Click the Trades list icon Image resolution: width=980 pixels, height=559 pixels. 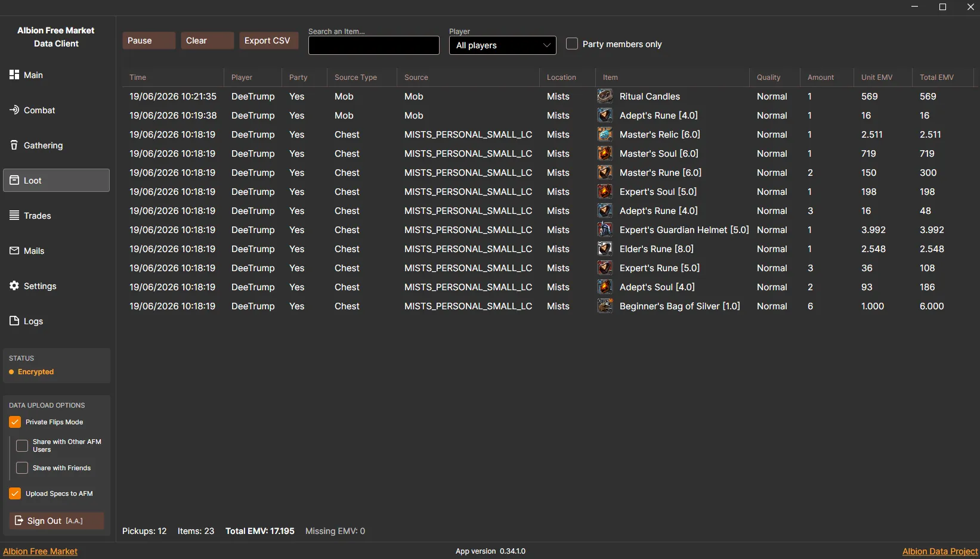(x=14, y=215)
